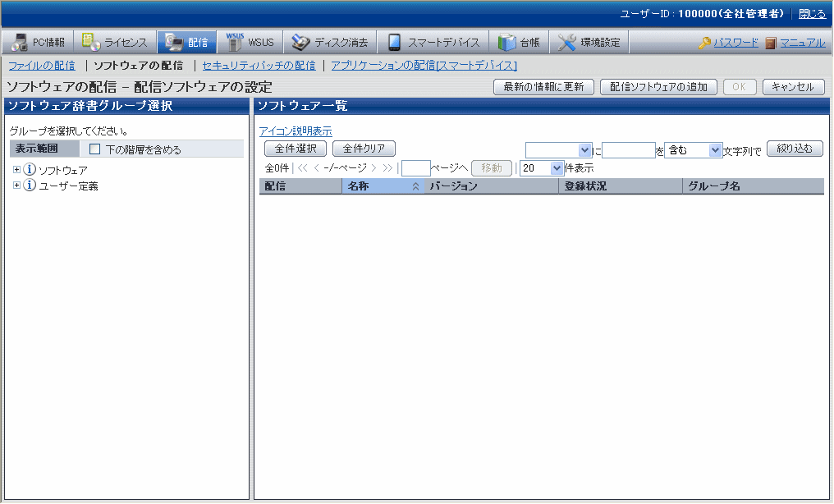Click the page number input field
This screenshot has width=834, height=504.
point(416,168)
